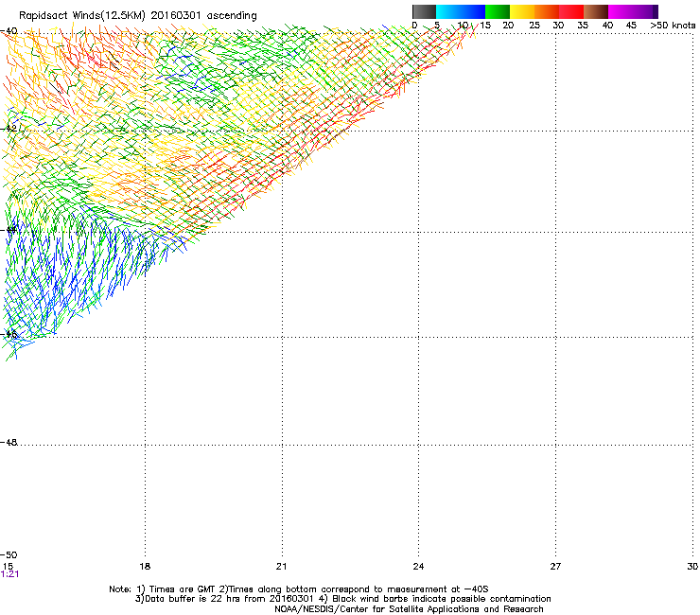Click the legend label '25'

(x=534, y=26)
